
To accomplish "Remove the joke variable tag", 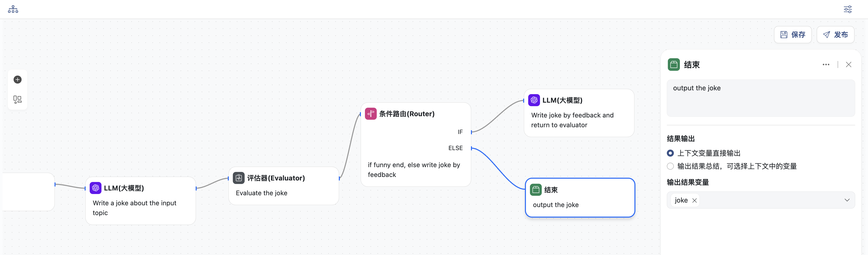I will tap(694, 201).
